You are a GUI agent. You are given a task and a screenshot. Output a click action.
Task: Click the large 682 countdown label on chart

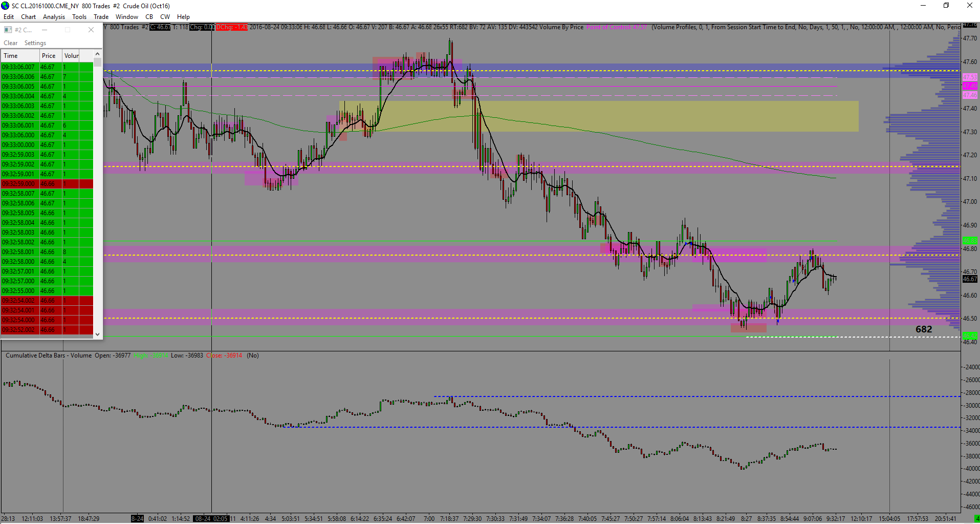tap(924, 329)
